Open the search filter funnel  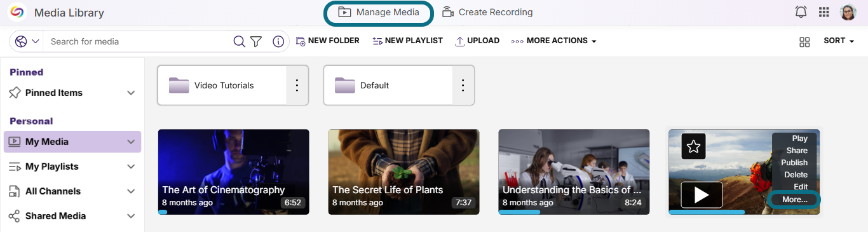256,41
